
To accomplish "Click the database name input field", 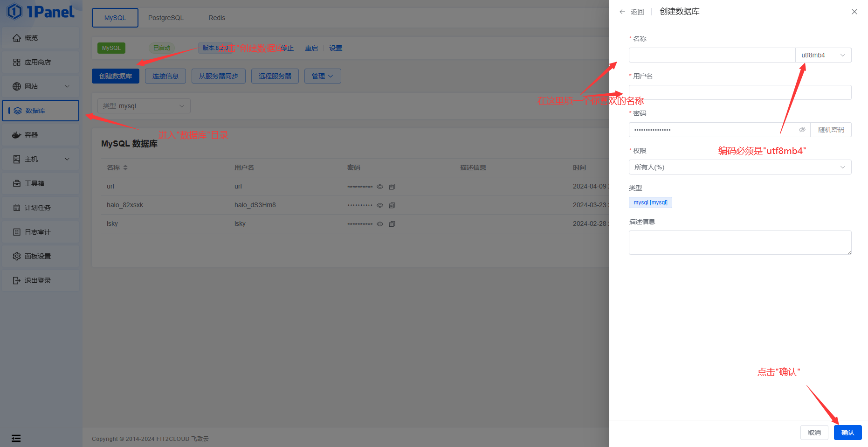I will coord(711,55).
